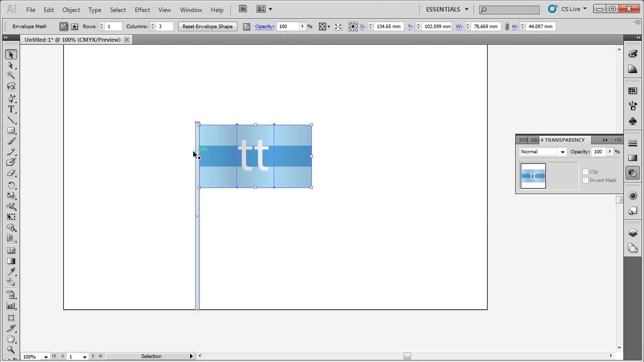Select the Rectangle tool
Image resolution: width=644 pixels, height=362 pixels.
coord(11,131)
